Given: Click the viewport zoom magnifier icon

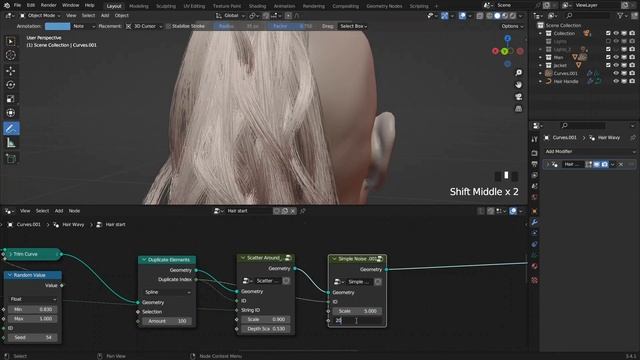Looking at the screenshot, I should pyautogui.click(x=518, y=73).
